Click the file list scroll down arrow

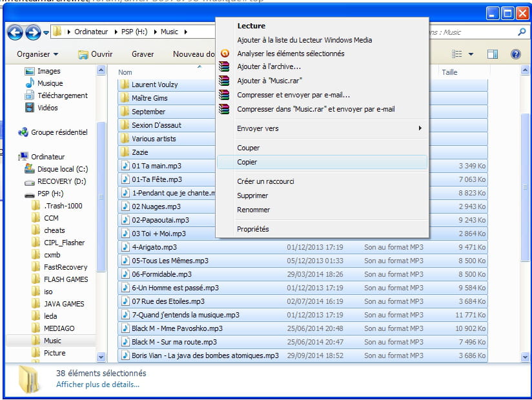[x=525, y=357]
